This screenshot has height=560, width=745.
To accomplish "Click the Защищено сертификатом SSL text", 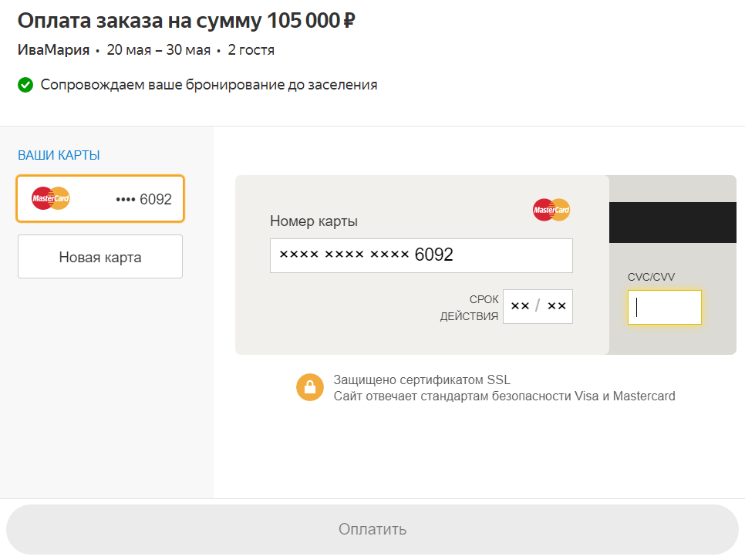I will (422, 380).
